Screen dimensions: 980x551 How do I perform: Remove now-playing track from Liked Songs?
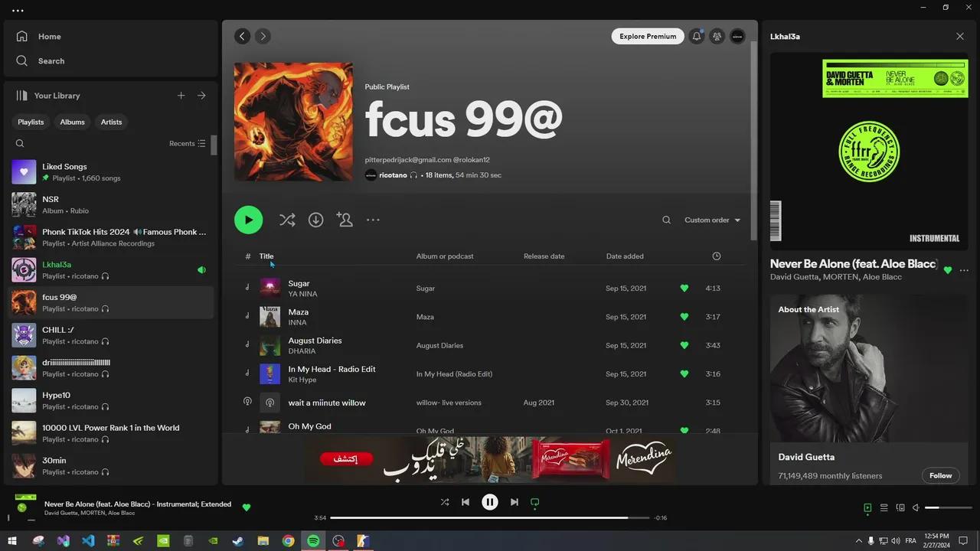point(247,507)
